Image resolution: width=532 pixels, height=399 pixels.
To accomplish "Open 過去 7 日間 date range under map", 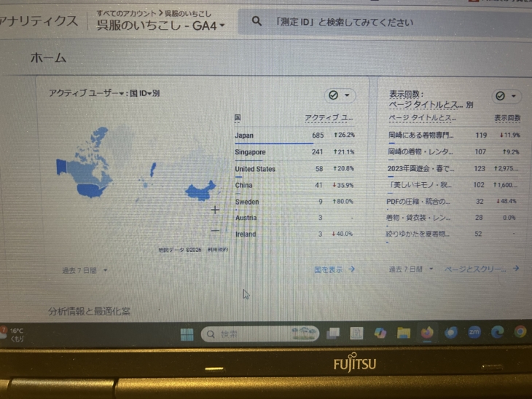I will [x=85, y=270].
